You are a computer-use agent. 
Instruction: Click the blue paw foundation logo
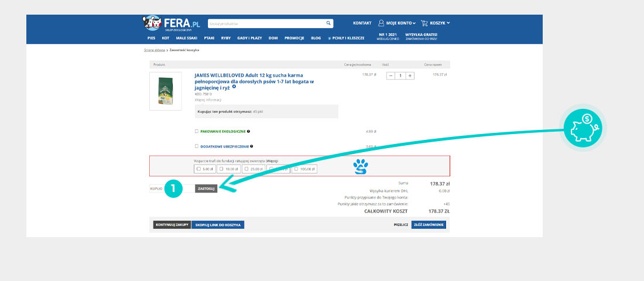click(361, 166)
